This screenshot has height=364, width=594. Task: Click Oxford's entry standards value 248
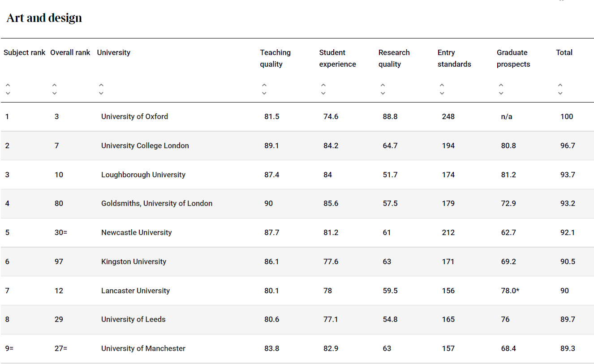pos(448,116)
